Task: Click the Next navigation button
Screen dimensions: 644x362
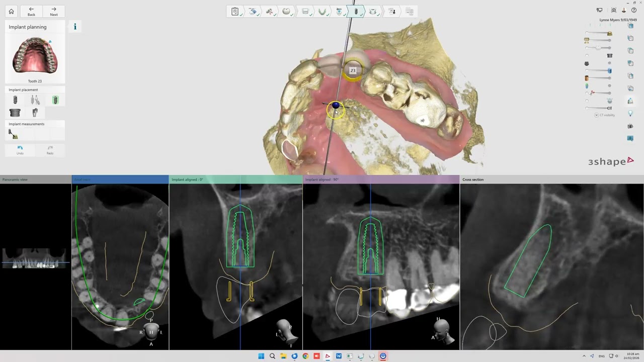Action: [53, 11]
